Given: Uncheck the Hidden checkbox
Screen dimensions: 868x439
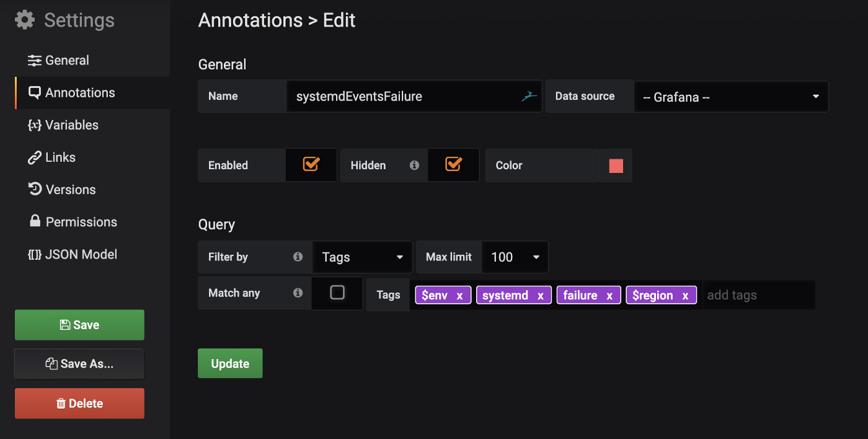Looking at the screenshot, I should pyautogui.click(x=453, y=165).
